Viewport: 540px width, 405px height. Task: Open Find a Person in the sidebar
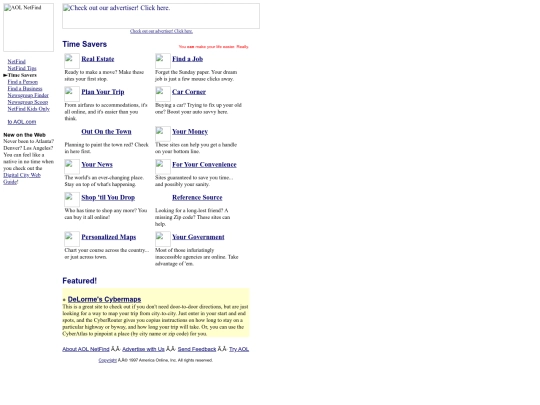[x=23, y=82]
